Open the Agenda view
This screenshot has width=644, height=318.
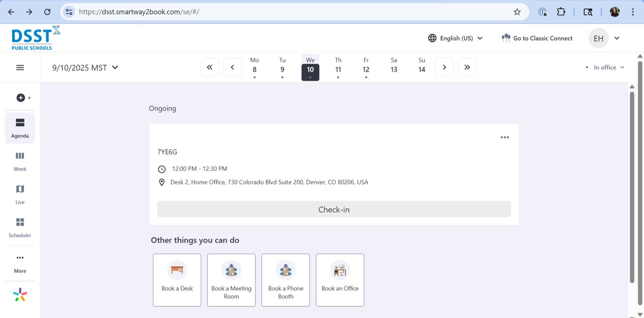[x=20, y=128]
